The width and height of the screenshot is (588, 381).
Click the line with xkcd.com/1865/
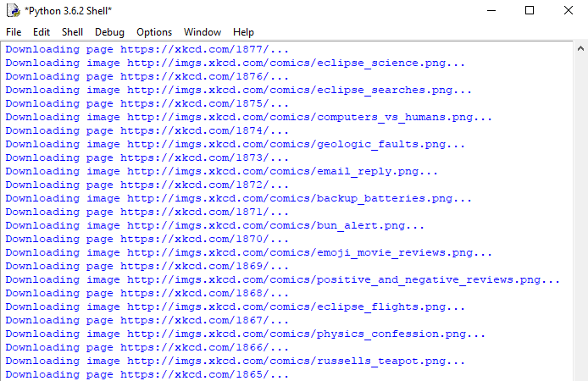(147, 374)
